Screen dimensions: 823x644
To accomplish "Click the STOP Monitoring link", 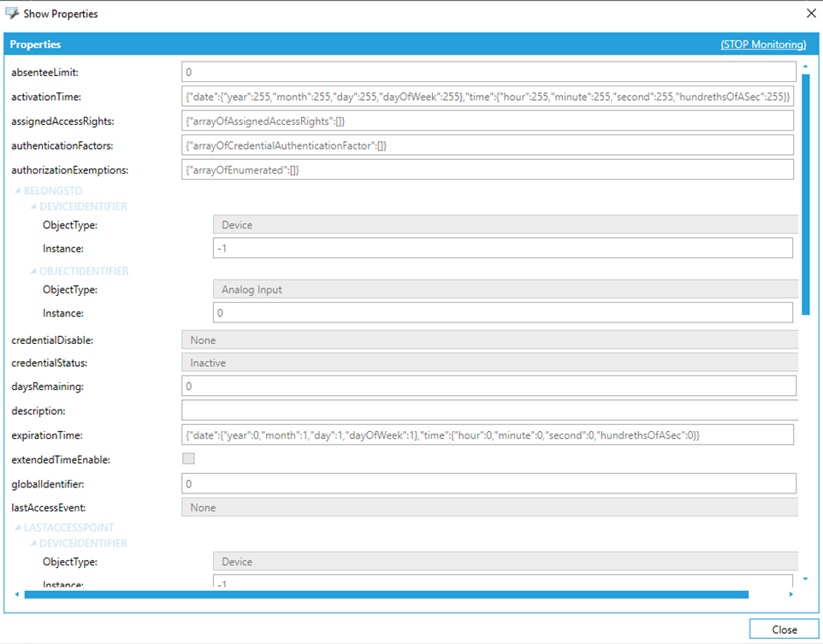I will click(x=763, y=44).
